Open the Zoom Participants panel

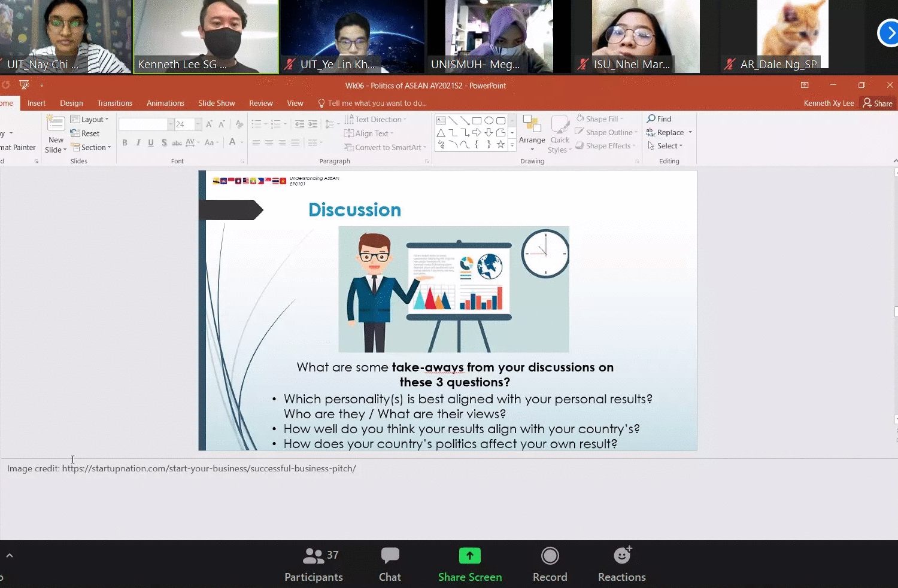[x=313, y=564]
